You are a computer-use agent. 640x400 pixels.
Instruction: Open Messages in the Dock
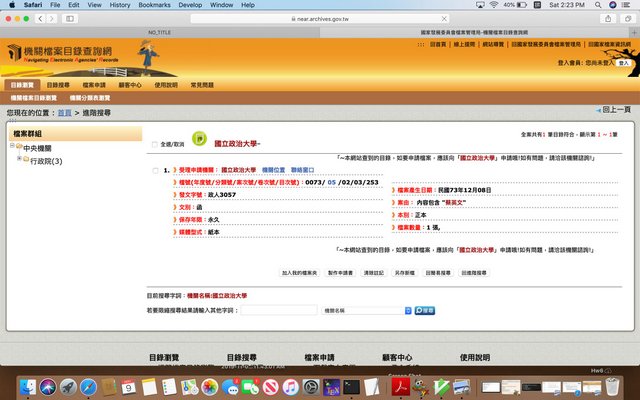[x=230, y=387]
